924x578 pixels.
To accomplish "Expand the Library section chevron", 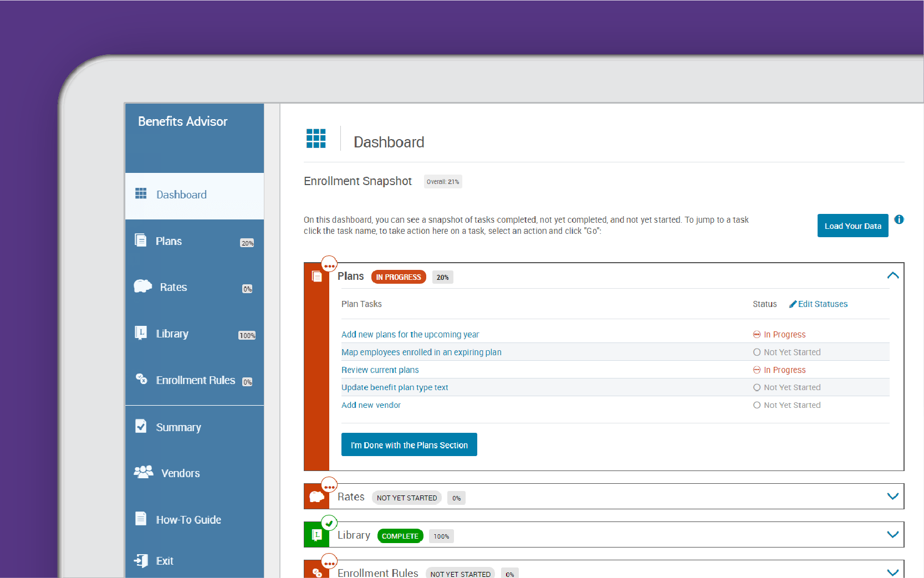I will 892,535.
